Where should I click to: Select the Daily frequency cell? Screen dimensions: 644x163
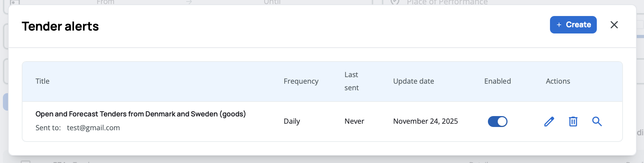(x=292, y=121)
